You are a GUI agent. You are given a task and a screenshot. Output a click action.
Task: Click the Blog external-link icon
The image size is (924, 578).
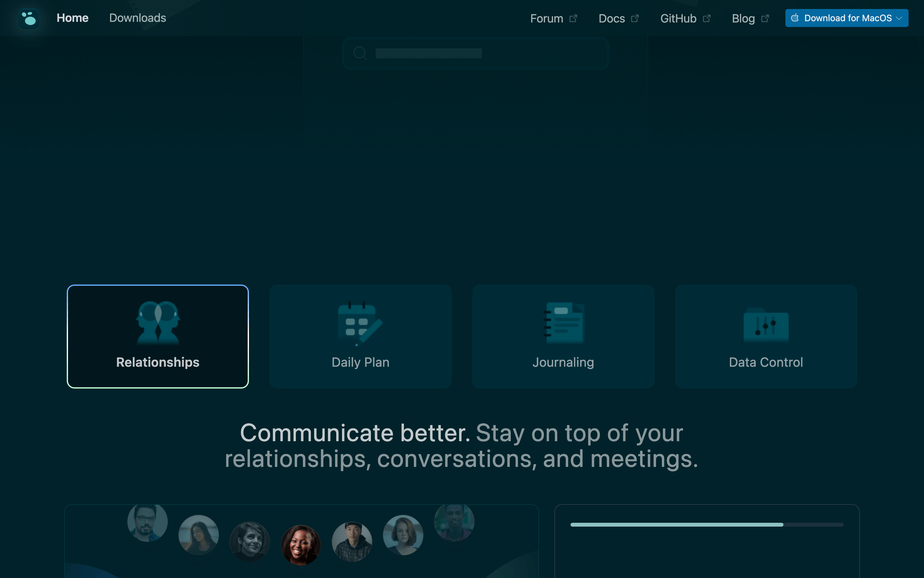point(765,18)
